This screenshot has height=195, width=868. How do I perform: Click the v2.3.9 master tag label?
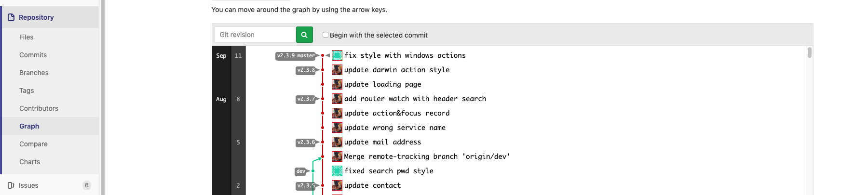[x=296, y=56]
